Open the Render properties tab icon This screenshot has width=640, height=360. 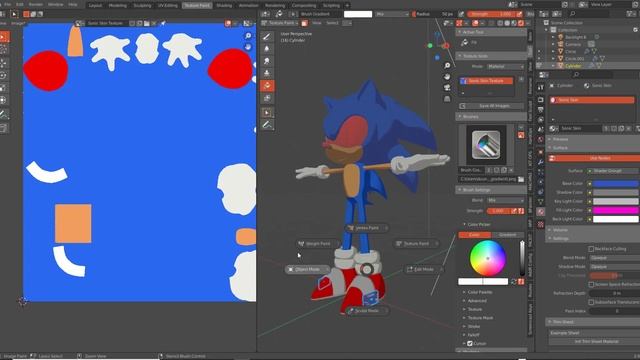tap(540, 99)
